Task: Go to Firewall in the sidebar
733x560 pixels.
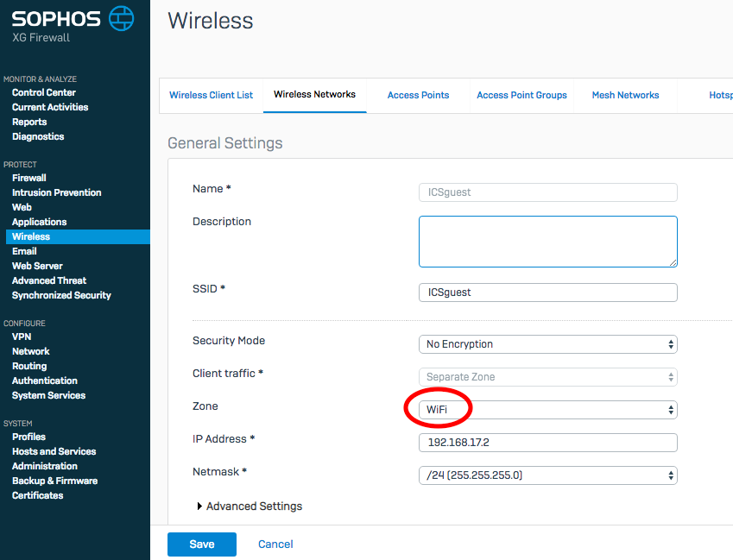Action: [x=29, y=178]
